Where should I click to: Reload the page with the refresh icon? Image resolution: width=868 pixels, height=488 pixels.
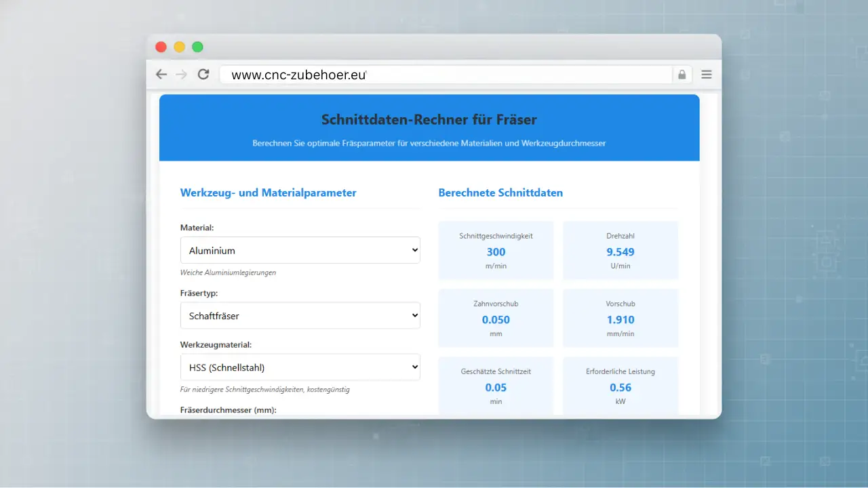(203, 75)
